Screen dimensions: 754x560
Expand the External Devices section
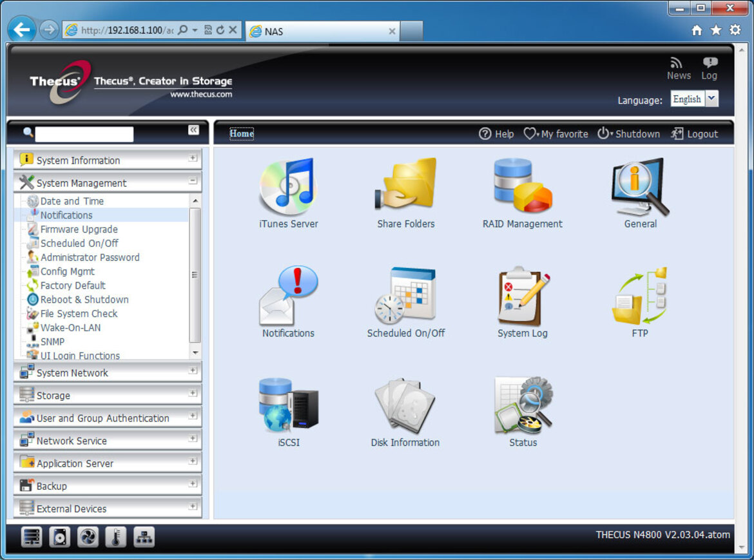(x=193, y=506)
